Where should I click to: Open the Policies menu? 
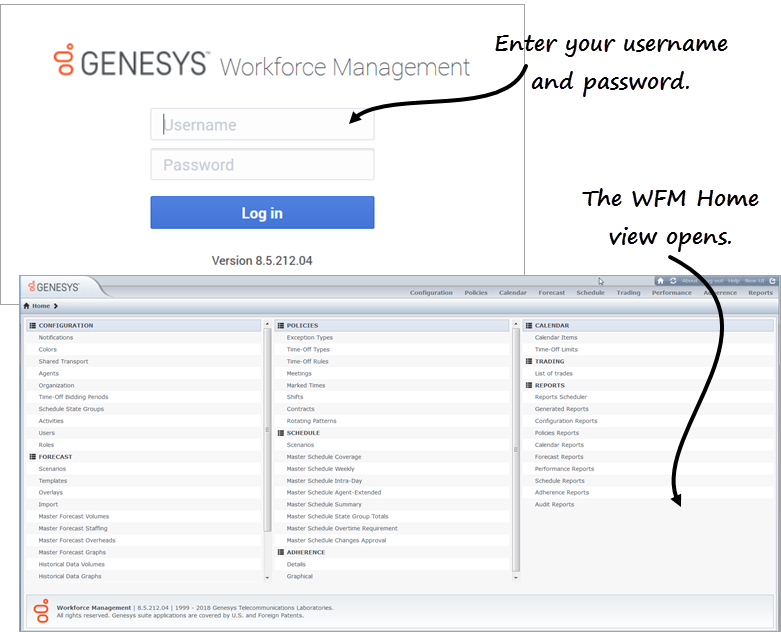pyautogui.click(x=476, y=293)
